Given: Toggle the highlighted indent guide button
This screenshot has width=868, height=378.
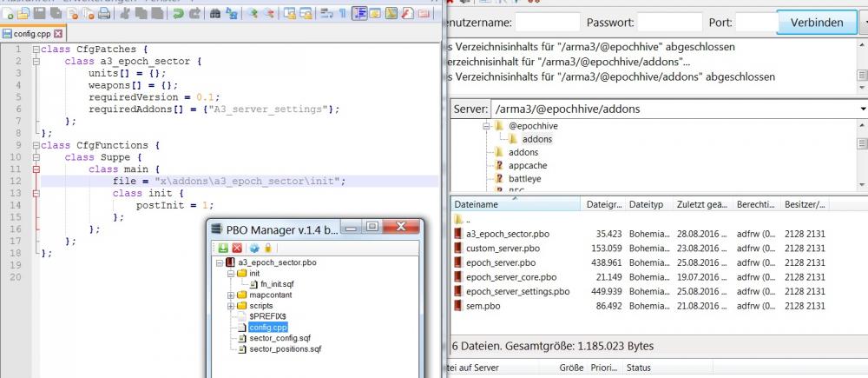Looking at the screenshot, I should coord(358,14).
